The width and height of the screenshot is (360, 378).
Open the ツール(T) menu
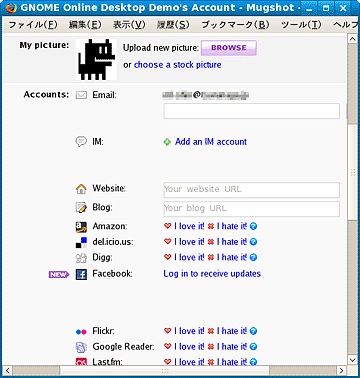(301, 25)
